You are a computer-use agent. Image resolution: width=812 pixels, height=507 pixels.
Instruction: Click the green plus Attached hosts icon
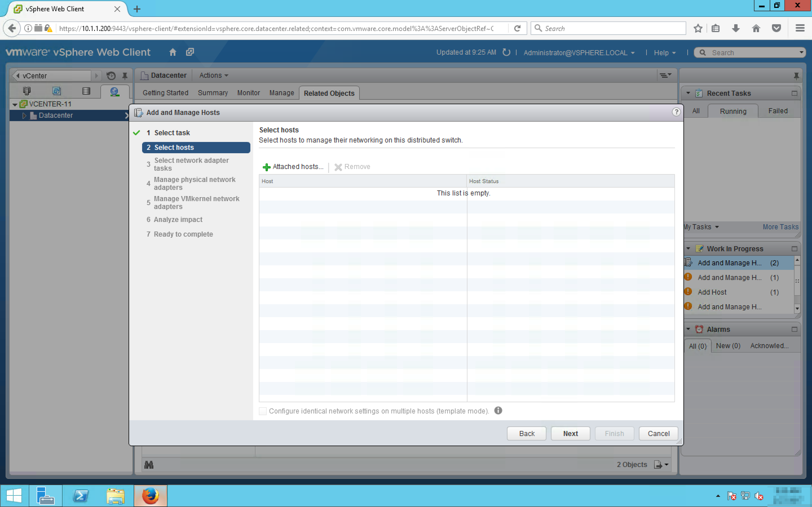pos(266,167)
